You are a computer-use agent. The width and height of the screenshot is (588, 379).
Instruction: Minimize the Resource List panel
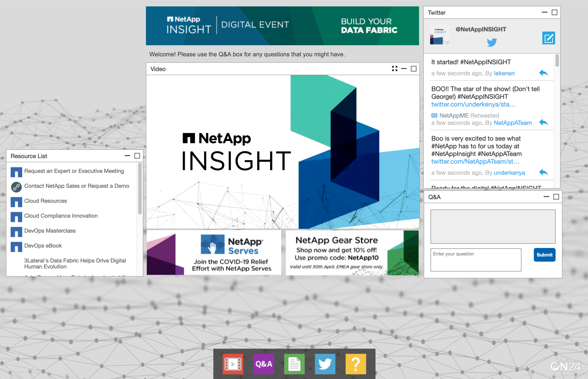click(127, 156)
